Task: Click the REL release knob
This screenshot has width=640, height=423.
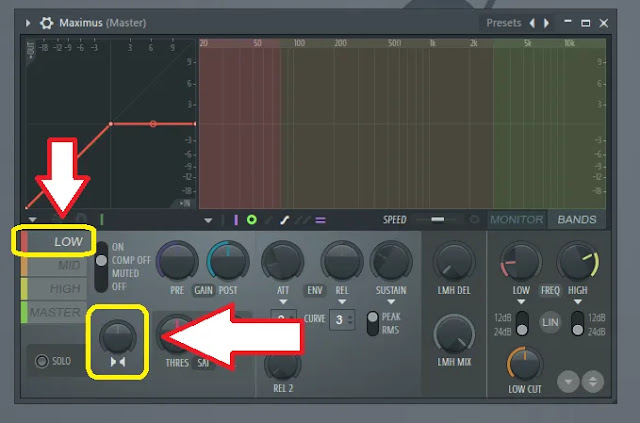Action: pos(342,262)
